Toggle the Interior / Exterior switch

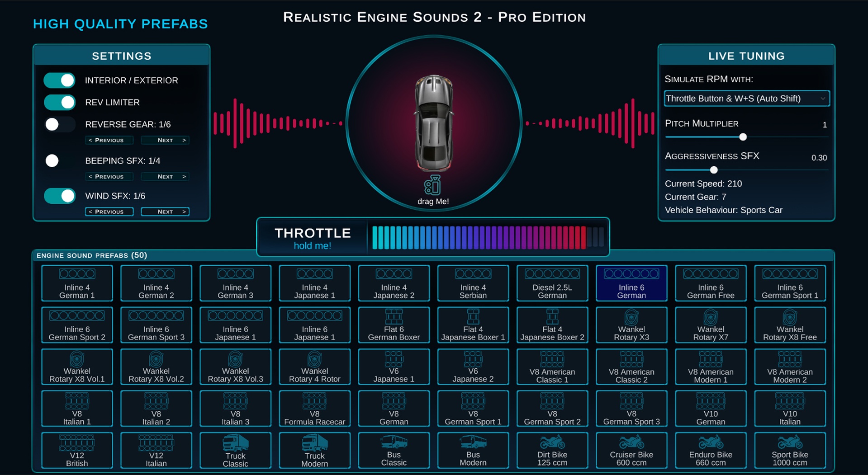click(x=60, y=80)
